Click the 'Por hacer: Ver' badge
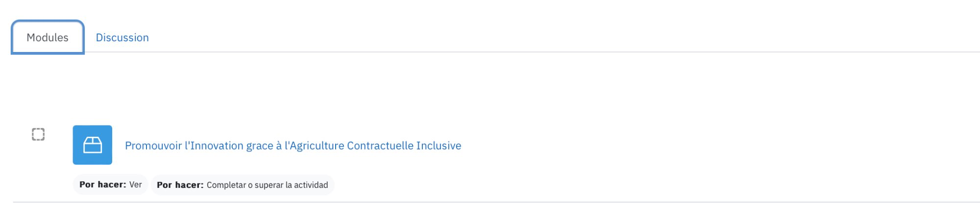 tap(110, 185)
